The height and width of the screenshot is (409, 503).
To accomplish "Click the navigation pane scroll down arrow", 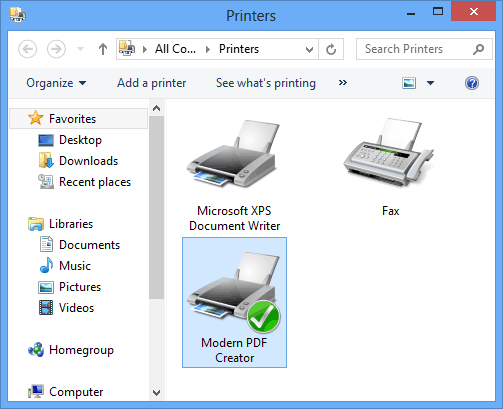I will 156,392.
